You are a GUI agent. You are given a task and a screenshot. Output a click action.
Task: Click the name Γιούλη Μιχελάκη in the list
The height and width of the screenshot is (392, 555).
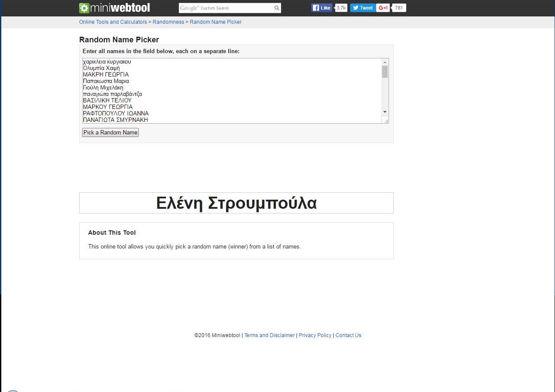103,88
